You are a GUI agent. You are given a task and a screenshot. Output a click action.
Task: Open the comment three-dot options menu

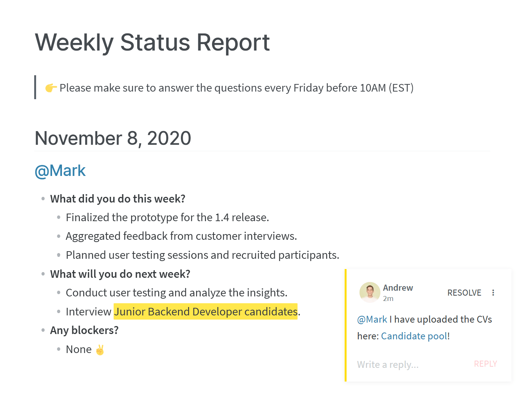coord(493,293)
